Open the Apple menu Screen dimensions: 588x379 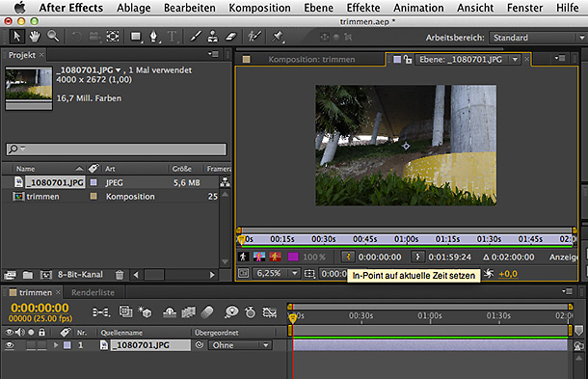[x=19, y=8]
